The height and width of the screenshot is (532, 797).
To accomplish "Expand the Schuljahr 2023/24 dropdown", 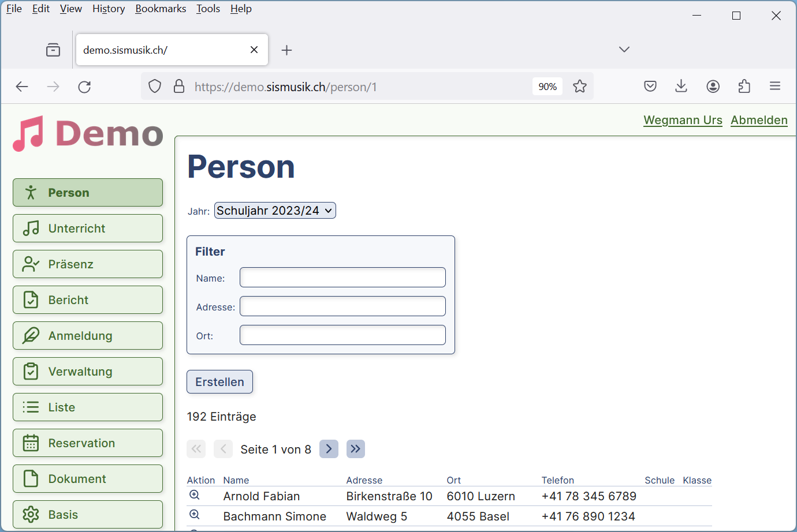I will (275, 211).
